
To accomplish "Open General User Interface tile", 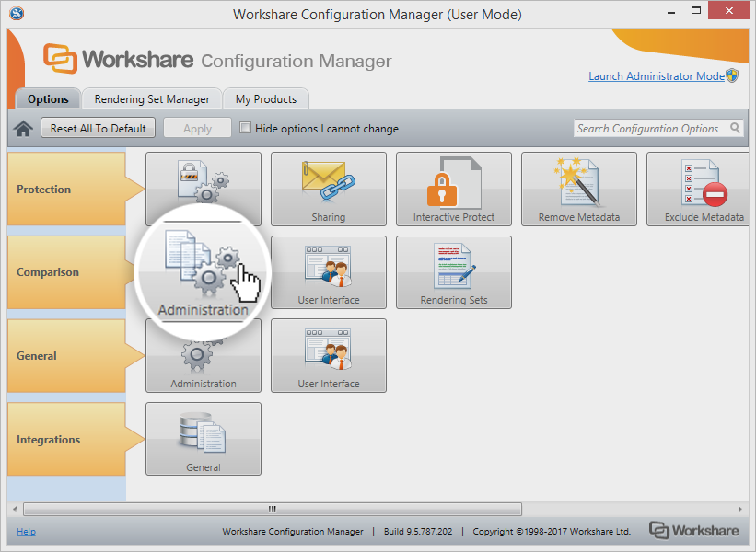I will tap(329, 355).
